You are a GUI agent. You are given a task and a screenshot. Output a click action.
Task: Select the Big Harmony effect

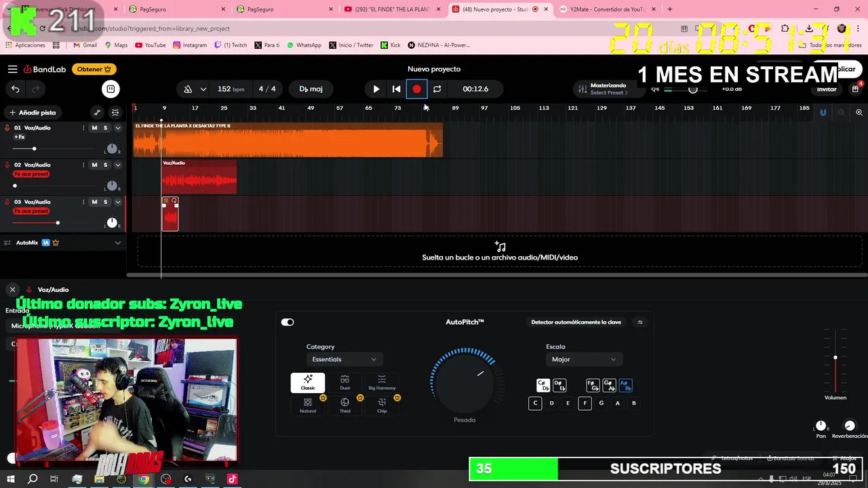[x=382, y=383]
